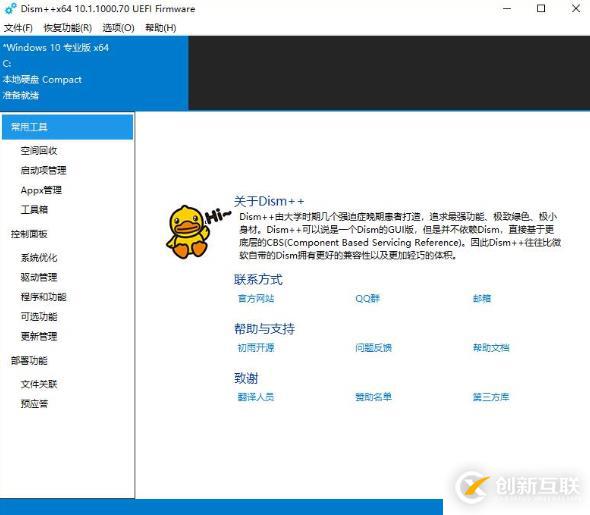Click the 准备就绪 status text
Screen dimensions: 590x515
(21, 95)
